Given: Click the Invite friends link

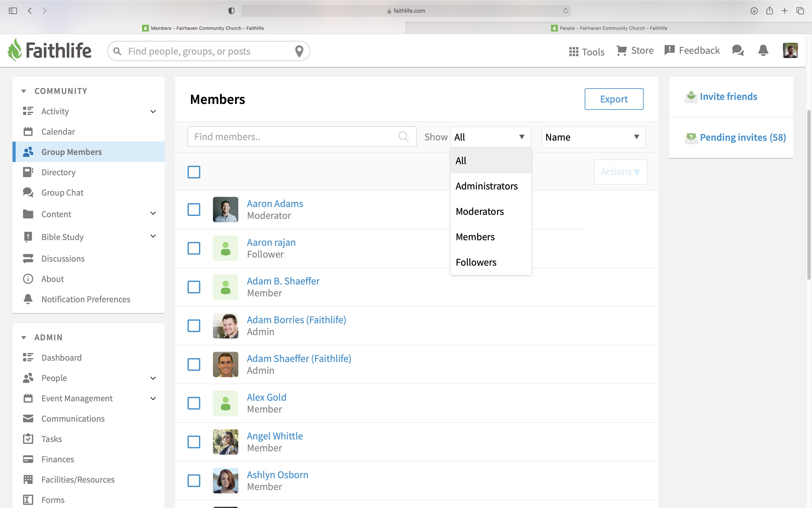Looking at the screenshot, I should point(728,97).
